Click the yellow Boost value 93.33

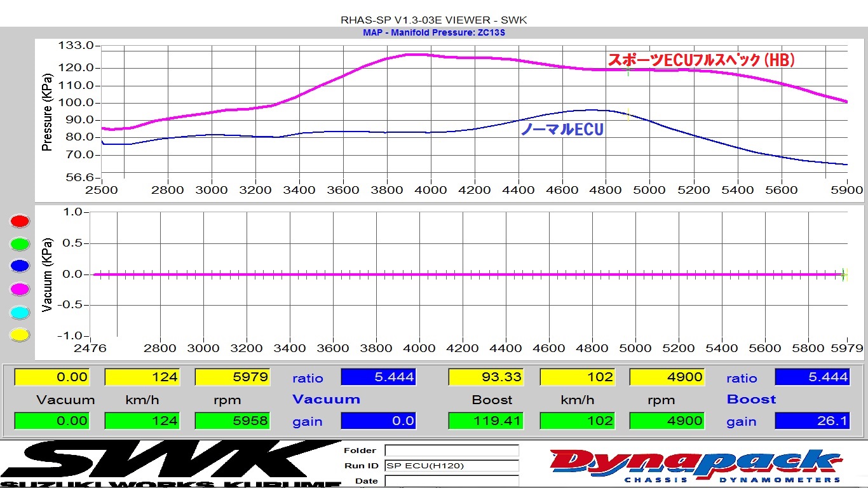486,377
